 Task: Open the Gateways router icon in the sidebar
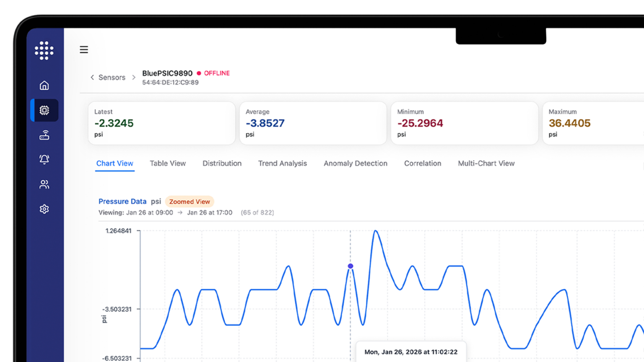(44, 135)
